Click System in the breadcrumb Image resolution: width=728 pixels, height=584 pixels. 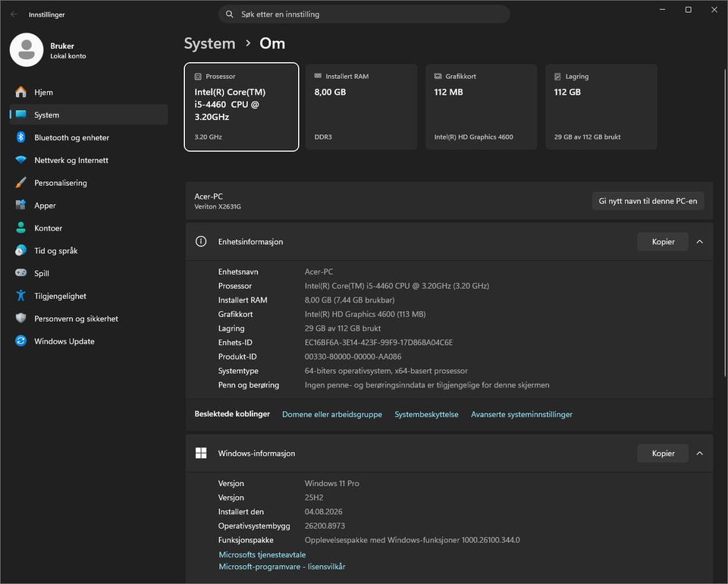tap(209, 43)
